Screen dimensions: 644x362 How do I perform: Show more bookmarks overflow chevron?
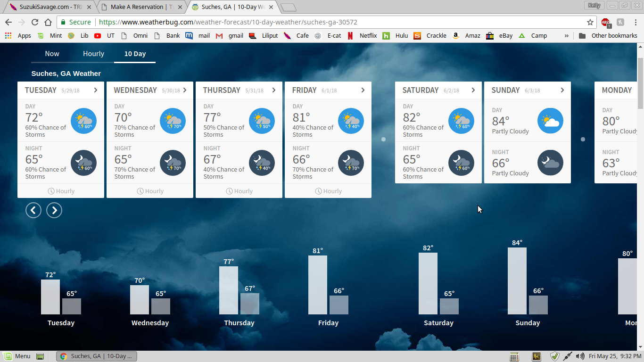[566, 35]
